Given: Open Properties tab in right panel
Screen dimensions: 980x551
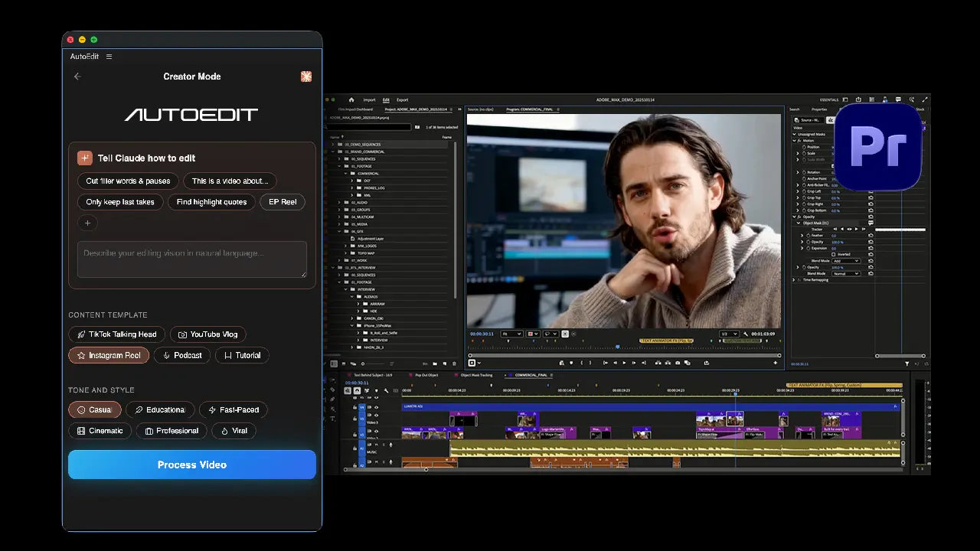Looking at the screenshot, I should tap(819, 109).
